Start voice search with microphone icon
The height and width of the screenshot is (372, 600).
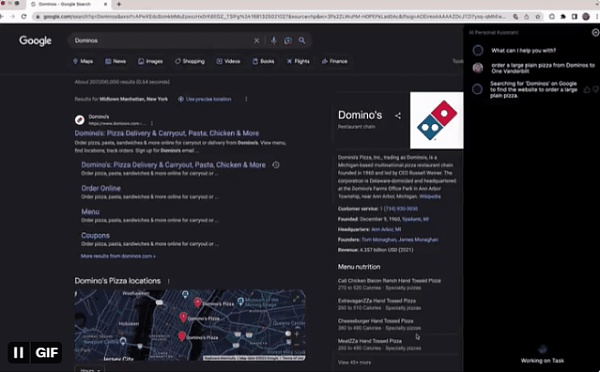274,41
